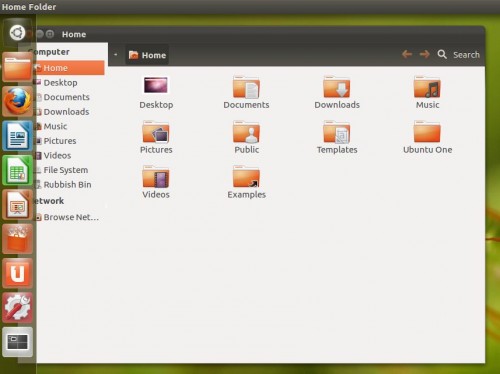
Task: Open the Downloads folder icon in main pane
Action: [x=337, y=87]
